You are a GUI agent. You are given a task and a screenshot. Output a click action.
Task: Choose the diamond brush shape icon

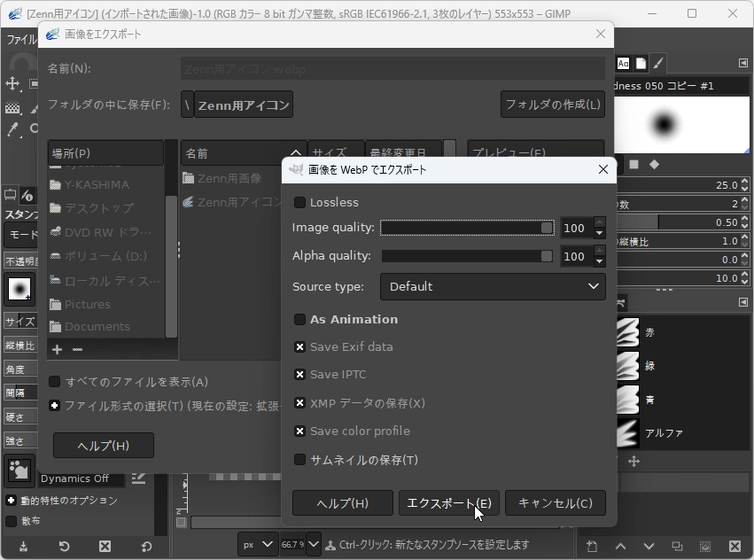(654, 165)
